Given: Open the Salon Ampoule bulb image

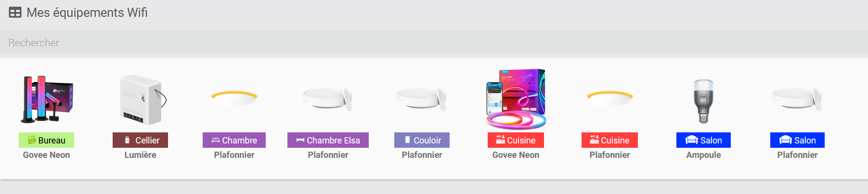Looking at the screenshot, I should coord(703,101).
